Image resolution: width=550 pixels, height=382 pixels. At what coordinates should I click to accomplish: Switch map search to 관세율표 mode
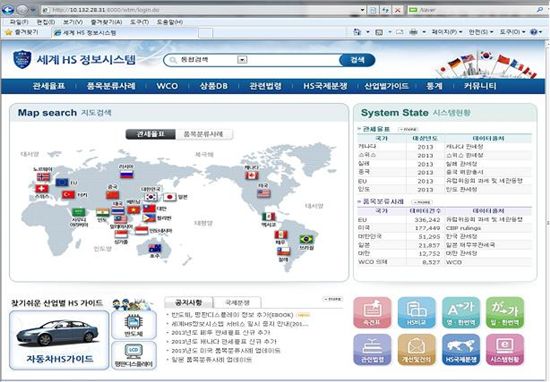coord(151,134)
